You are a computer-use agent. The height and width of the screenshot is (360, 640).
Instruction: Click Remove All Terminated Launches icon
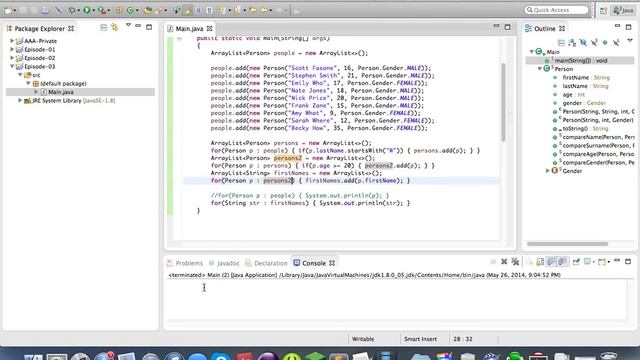pyautogui.click(x=515, y=262)
